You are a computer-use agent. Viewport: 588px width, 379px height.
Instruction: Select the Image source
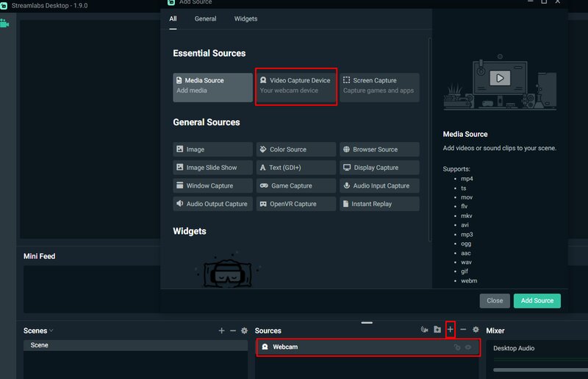coord(212,149)
